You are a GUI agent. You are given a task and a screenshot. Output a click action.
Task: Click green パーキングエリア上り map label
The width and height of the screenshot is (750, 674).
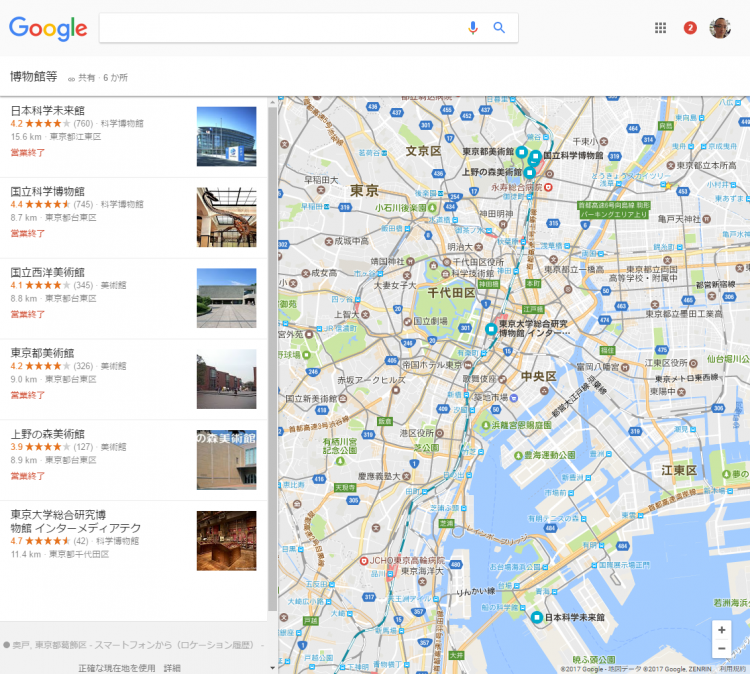pyautogui.click(x=614, y=210)
